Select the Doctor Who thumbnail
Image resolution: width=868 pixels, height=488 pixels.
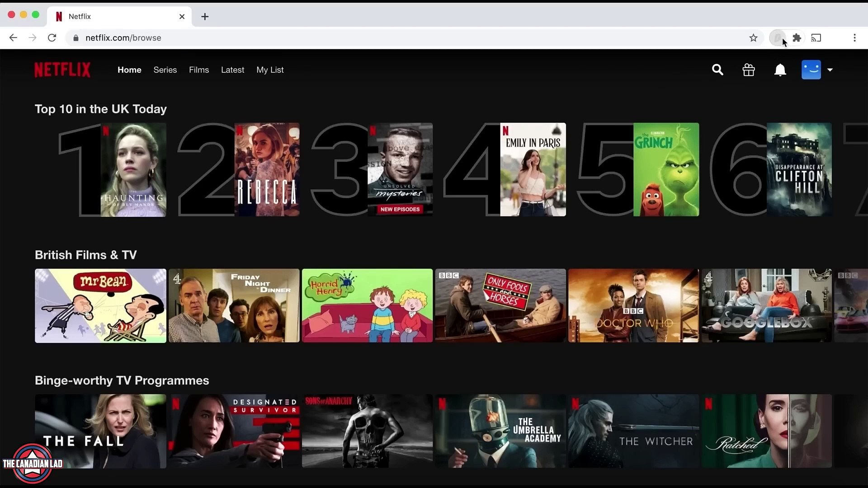pyautogui.click(x=633, y=306)
